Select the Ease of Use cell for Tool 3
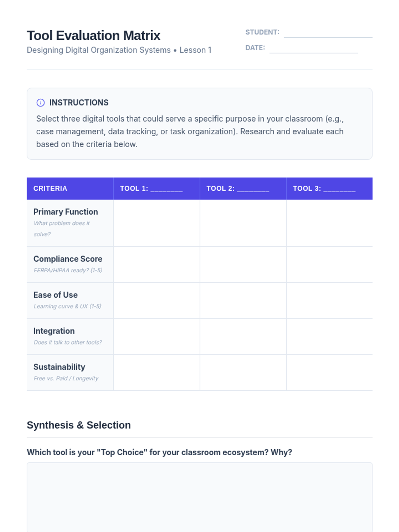 329,301
